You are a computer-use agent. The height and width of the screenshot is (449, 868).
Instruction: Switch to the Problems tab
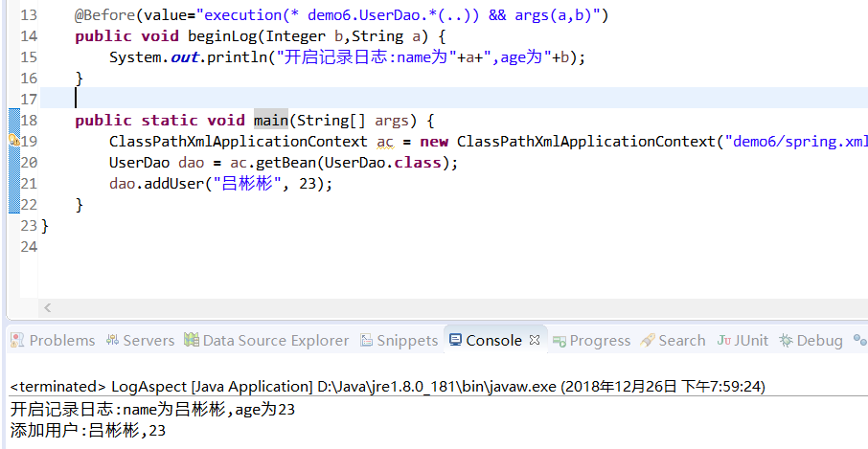click(53, 341)
